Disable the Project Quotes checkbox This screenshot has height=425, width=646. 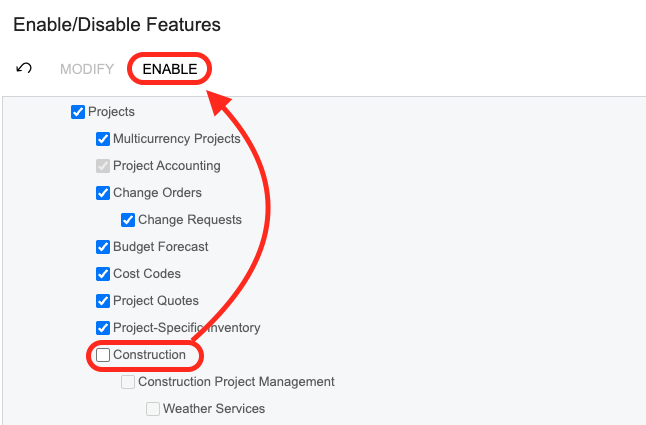[103, 301]
